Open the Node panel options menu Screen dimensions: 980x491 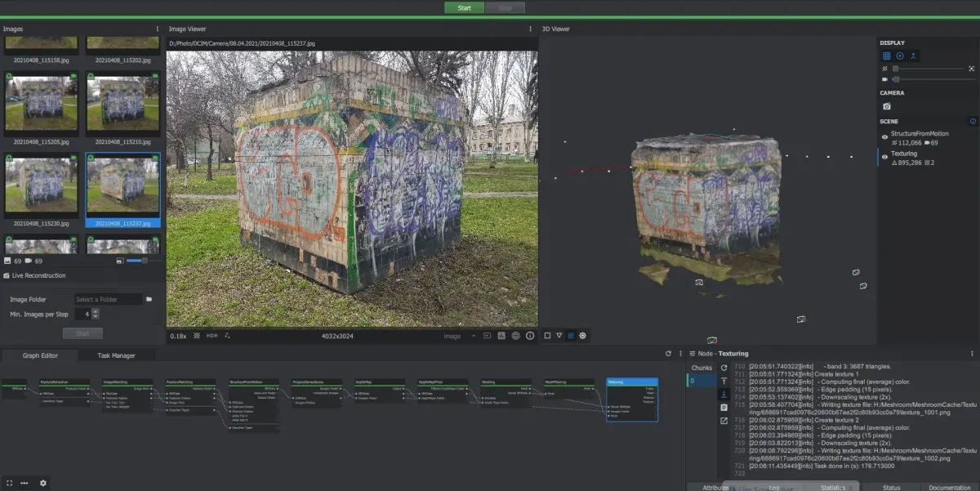point(972,354)
